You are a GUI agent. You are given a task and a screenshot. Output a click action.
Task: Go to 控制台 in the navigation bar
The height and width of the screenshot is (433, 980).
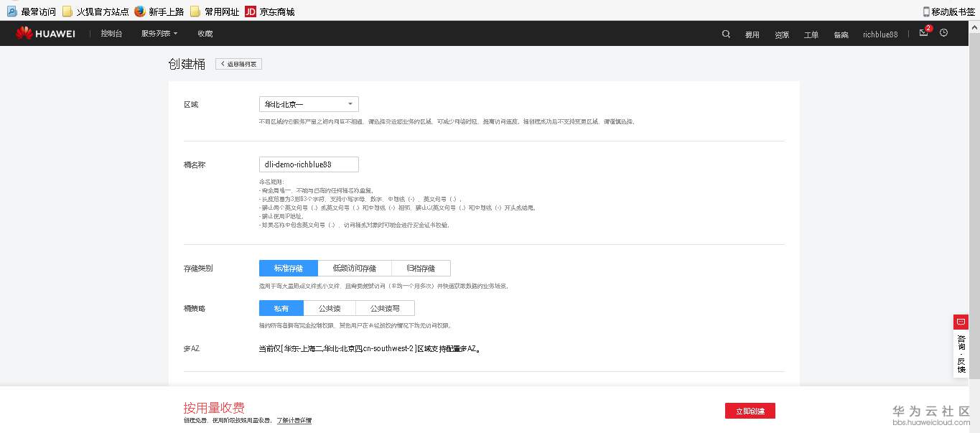click(111, 33)
